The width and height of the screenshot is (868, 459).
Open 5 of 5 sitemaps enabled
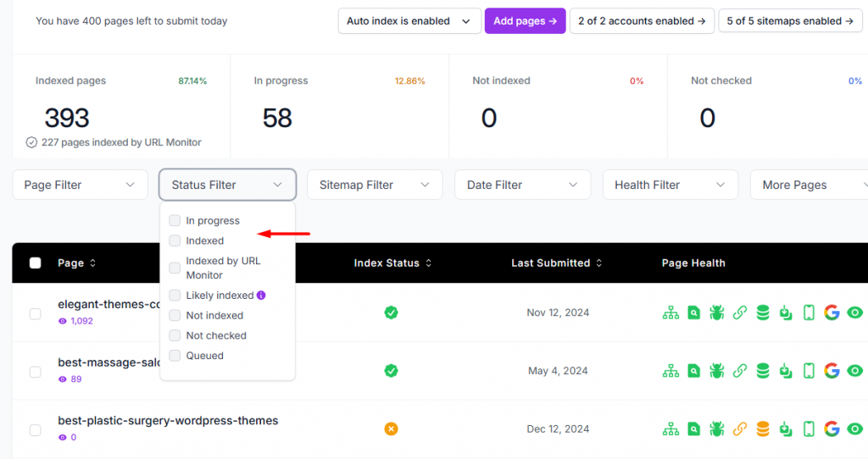coord(791,21)
